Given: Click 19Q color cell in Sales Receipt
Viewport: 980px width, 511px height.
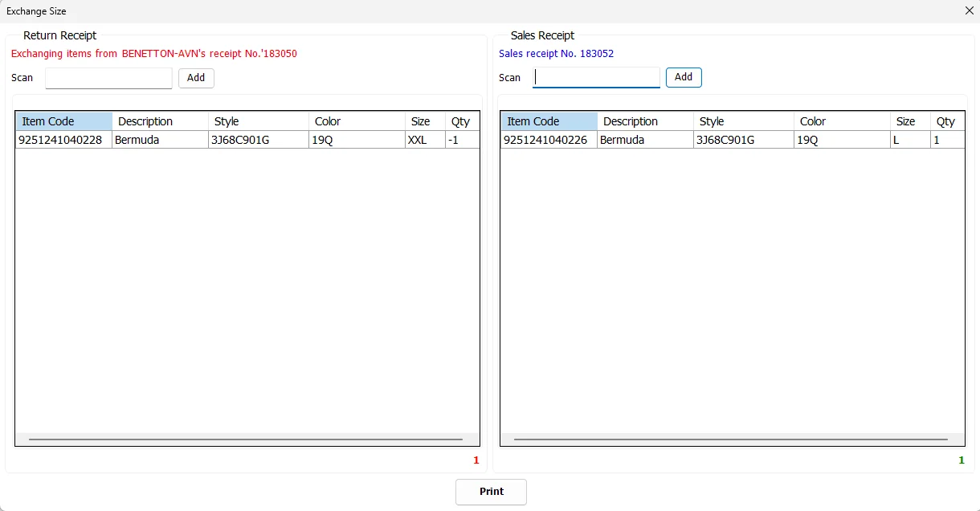Looking at the screenshot, I should (x=842, y=140).
